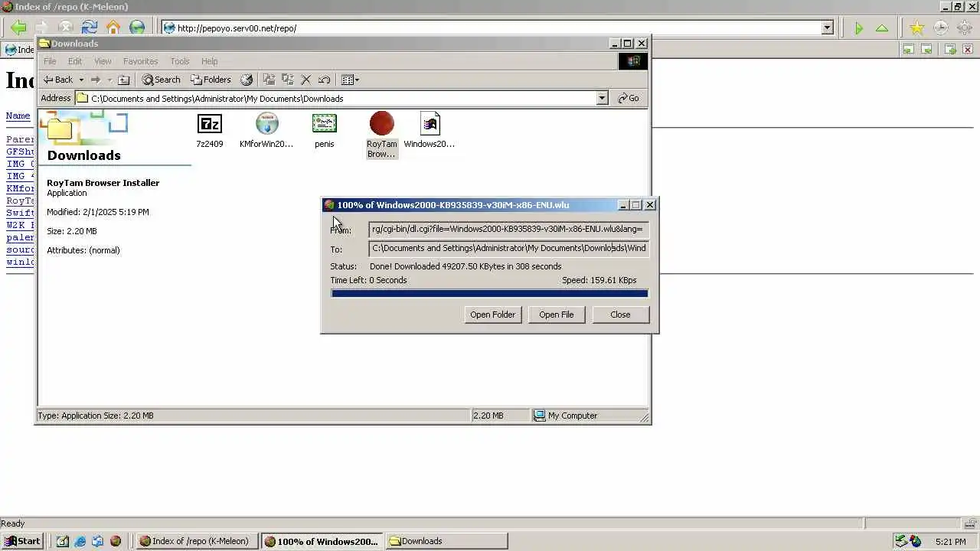Click Back button in Downloads toolbar
This screenshot has width=980, height=551.
58,80
